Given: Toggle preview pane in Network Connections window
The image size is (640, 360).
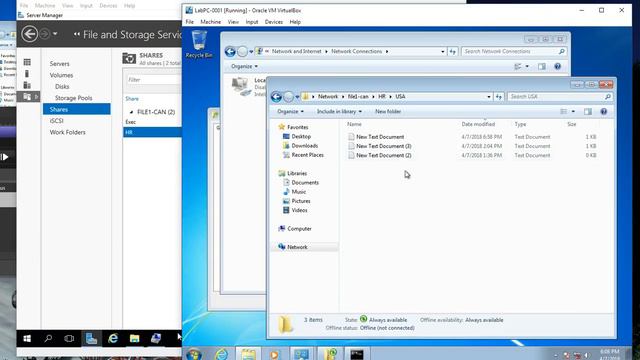Looking at the screenshot, I should (x=542, y=66).
